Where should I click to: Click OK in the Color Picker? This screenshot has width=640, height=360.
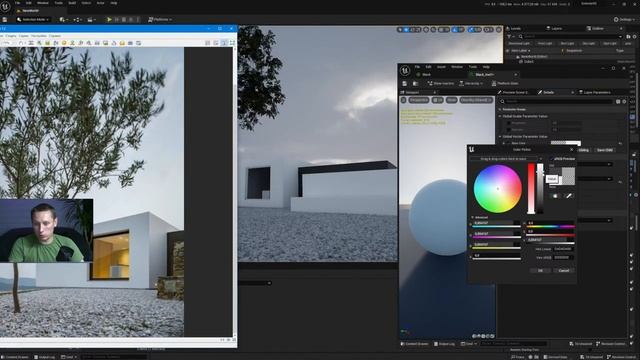point(540,271)
